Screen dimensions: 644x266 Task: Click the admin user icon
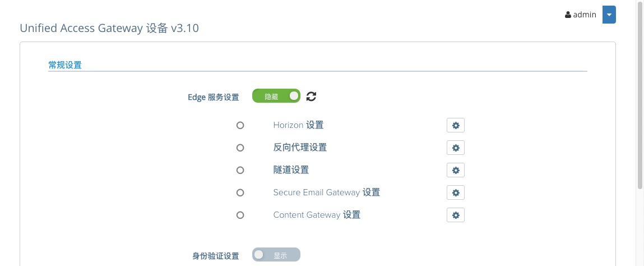coord(568,15)
